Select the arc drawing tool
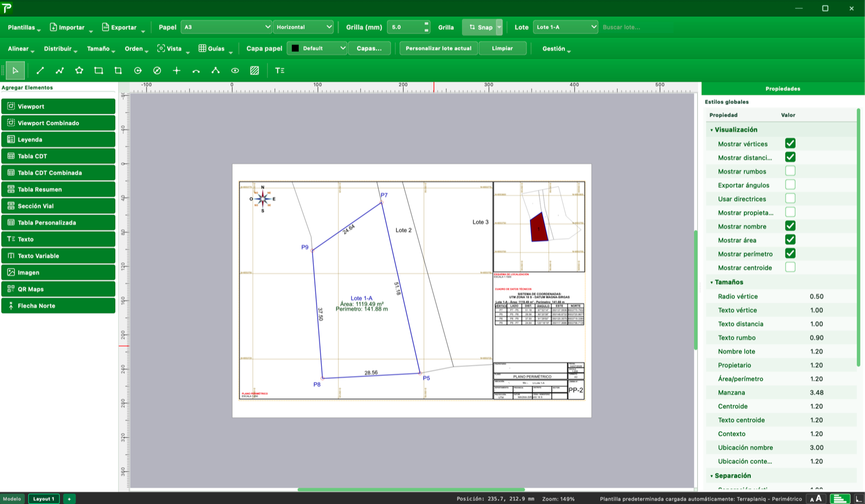 196,70
